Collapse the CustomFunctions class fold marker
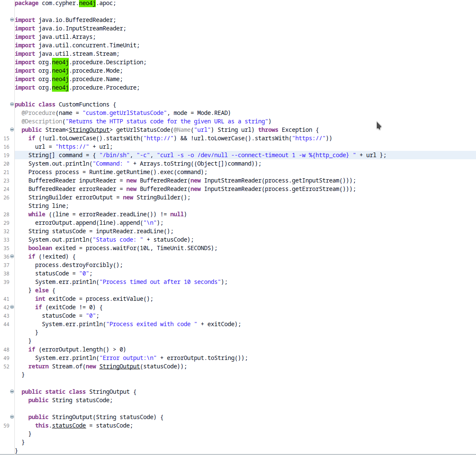This screenshot has width=476, height=455. [12, 104]
